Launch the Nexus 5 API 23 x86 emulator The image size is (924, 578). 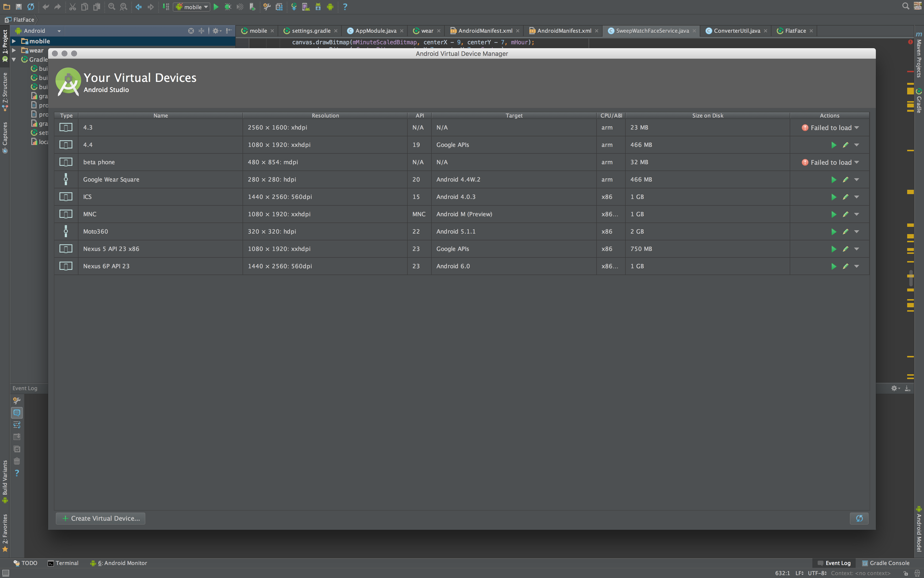834,249
